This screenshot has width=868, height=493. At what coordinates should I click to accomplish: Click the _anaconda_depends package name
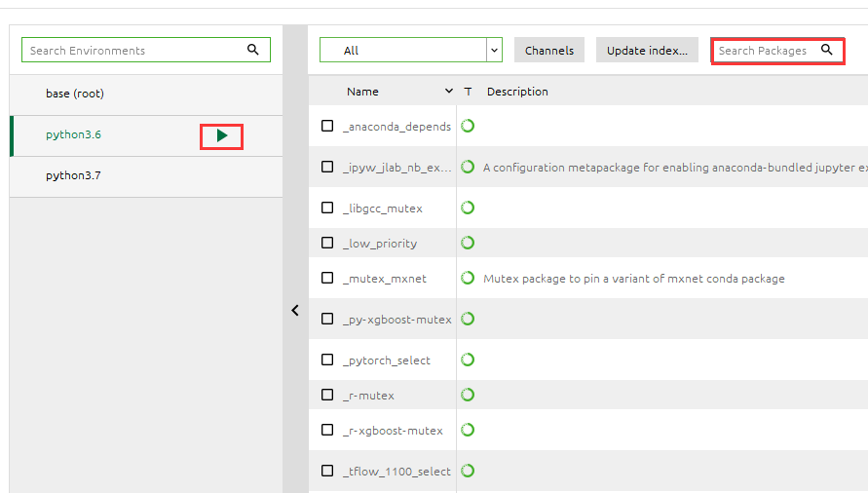click(396, 127)
